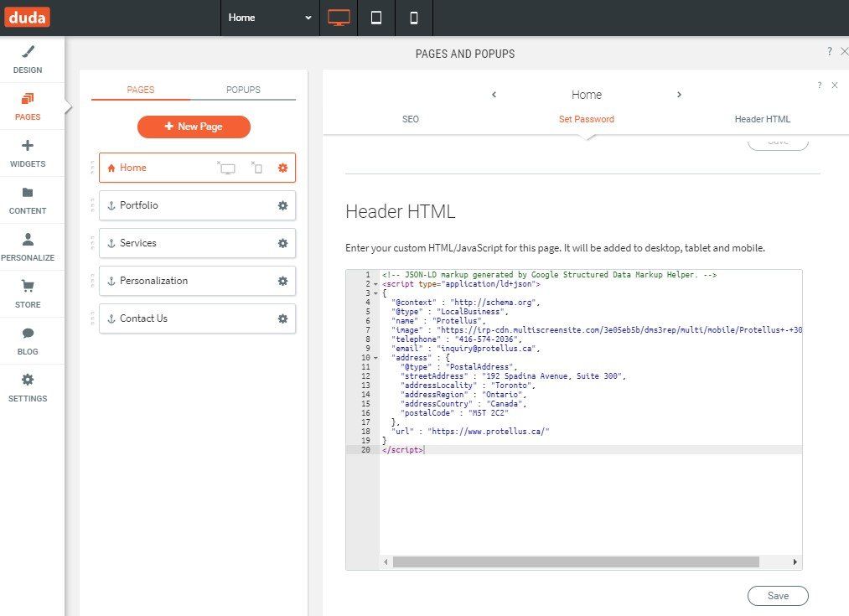Toggle Home page desktop visibility icon

[x=227, y=168]
